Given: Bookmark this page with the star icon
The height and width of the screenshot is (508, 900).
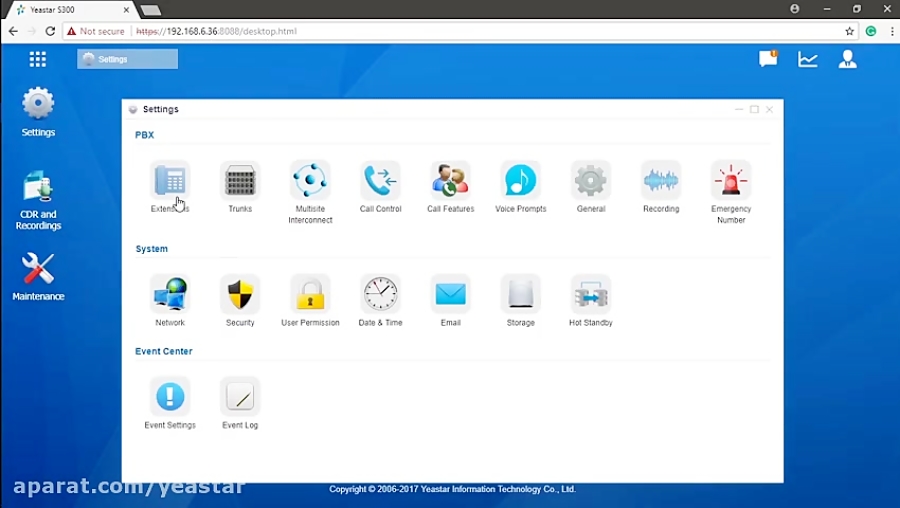Looking at the screenshot, I should pos(849,31).
